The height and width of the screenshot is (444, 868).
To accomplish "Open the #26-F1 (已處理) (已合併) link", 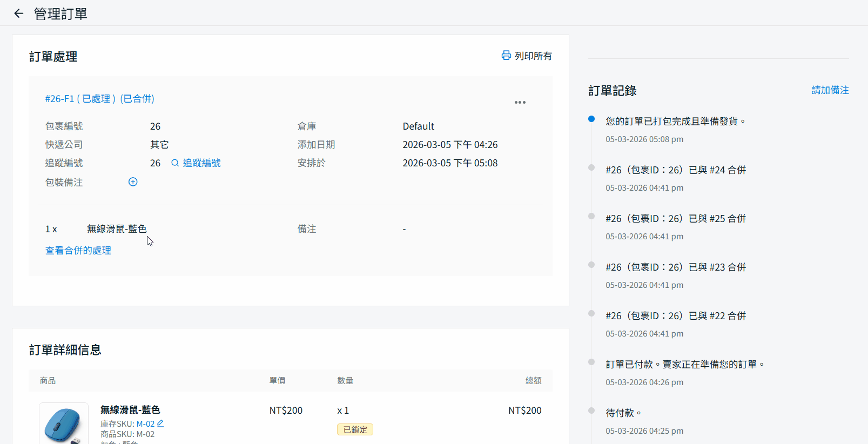I will [x=100, y=99].
